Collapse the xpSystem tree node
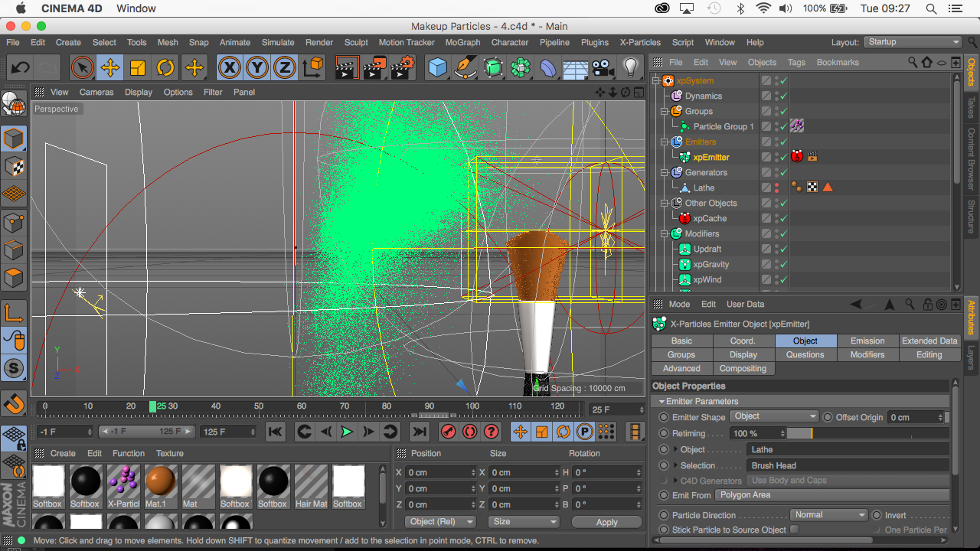The height and width of the screenshot is (551, 980). (x=656, y=80)
